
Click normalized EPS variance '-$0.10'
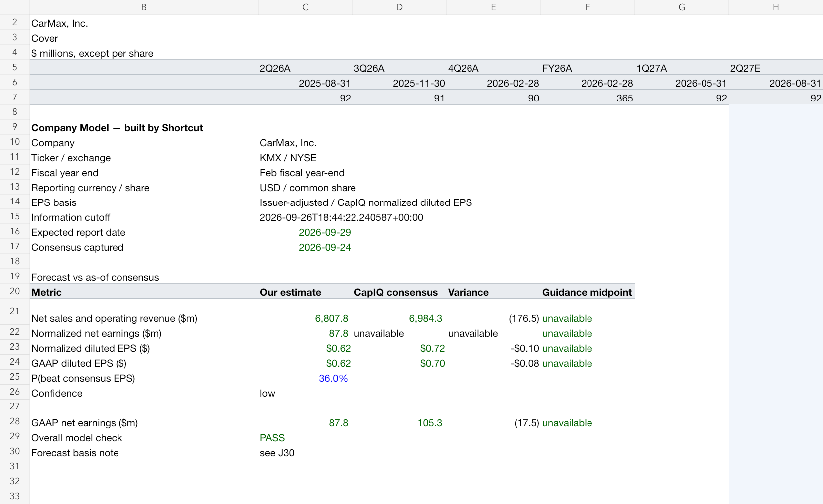[493, 348]
